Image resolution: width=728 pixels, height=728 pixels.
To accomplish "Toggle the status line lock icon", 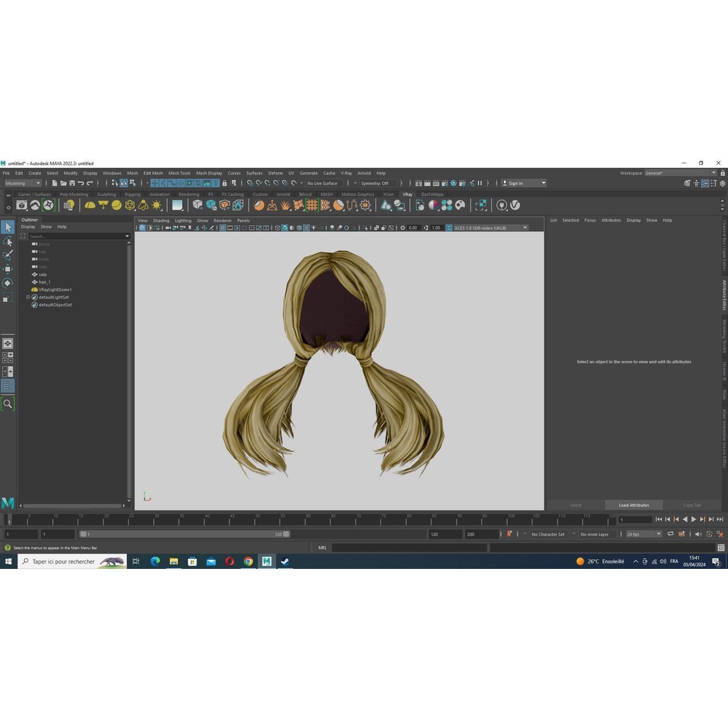I will (224, 183).
